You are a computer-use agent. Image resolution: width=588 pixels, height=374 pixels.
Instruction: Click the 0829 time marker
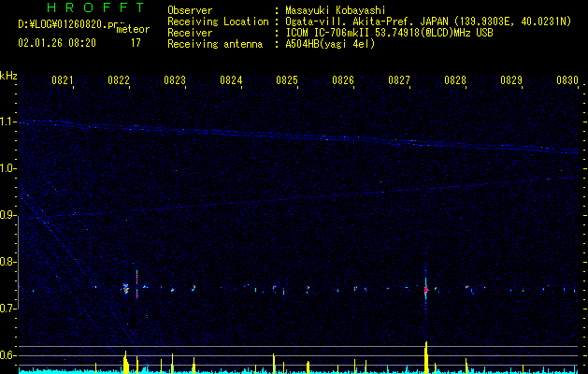point(511,80)
